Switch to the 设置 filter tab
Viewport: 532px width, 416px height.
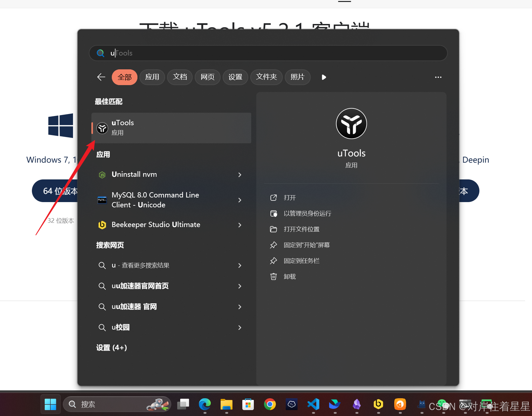235,77
